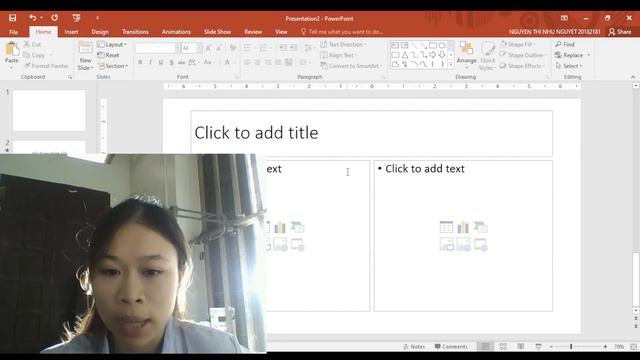Image resolution: width=640 pixels, height=360 pixels.
Task: Click the Tell me what you want box
Action: pos(342,32)
